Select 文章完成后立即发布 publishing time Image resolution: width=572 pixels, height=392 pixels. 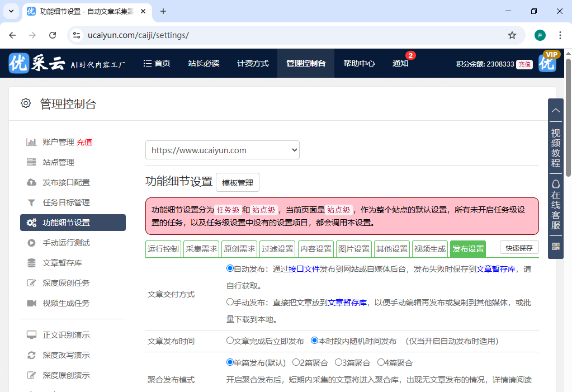(230, 341)
